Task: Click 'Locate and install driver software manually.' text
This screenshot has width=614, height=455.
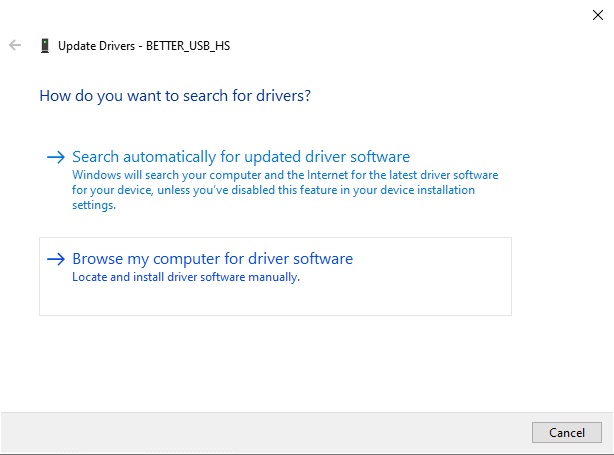Action: pos(186,277)
